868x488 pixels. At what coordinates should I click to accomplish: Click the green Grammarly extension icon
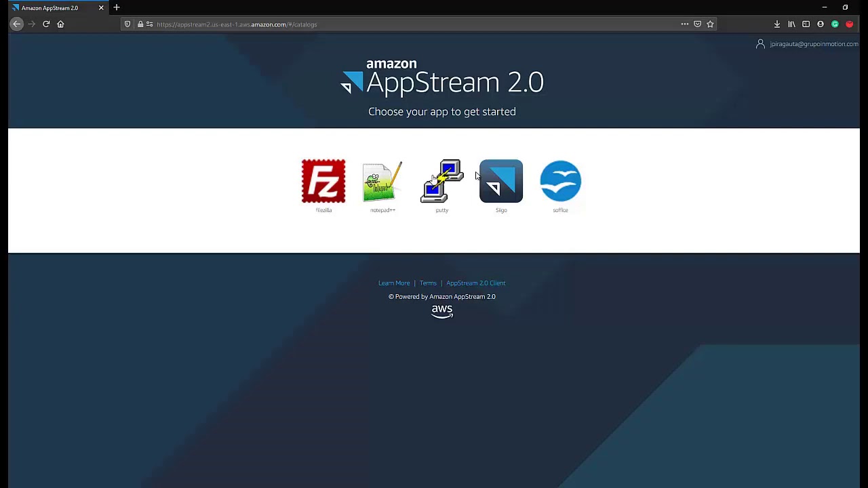click(x=835, y=24)
